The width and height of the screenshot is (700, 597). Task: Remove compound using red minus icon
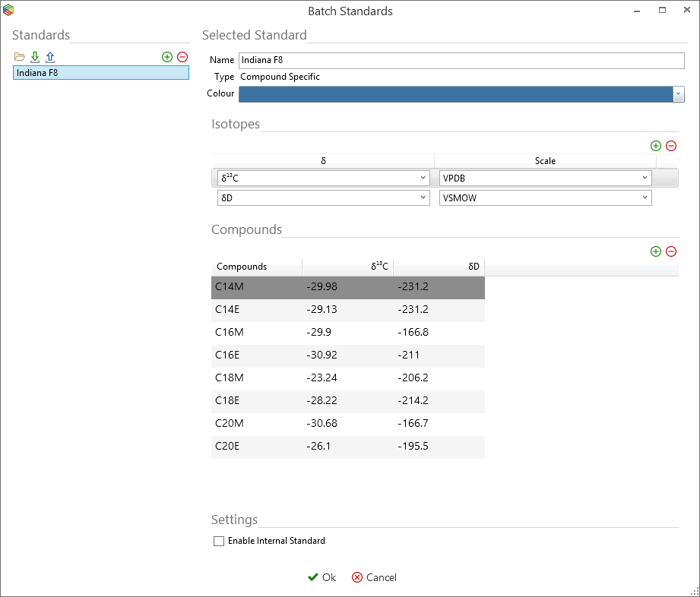click(671, 251)
